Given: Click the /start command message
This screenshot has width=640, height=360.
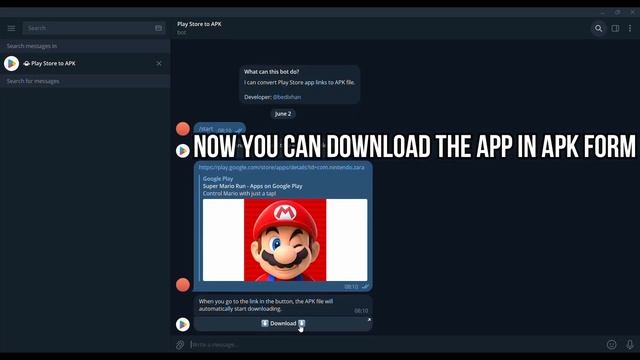Looking at the screenshot, I should [x=220, y=129].
